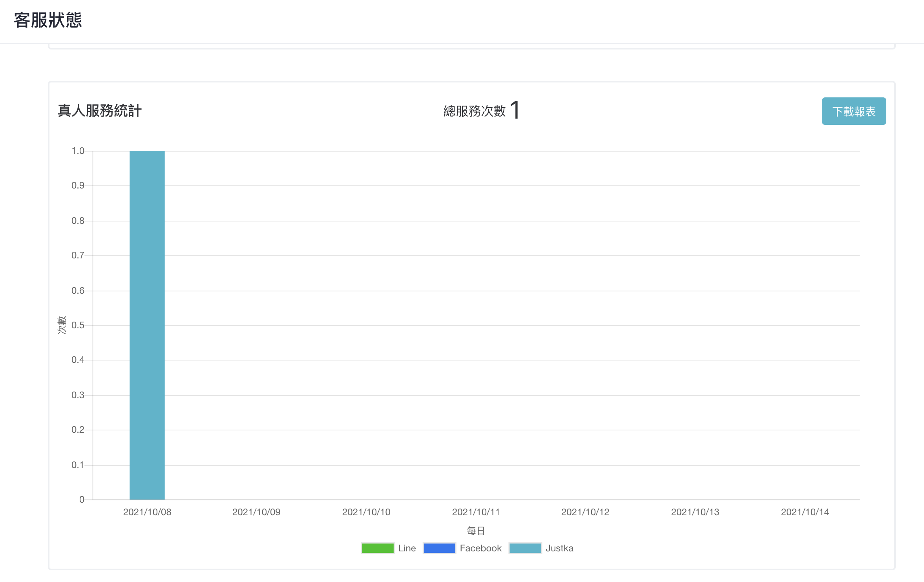Click the Justka bar for 2021/10/08
924x582 pixels.
point(147,325)
